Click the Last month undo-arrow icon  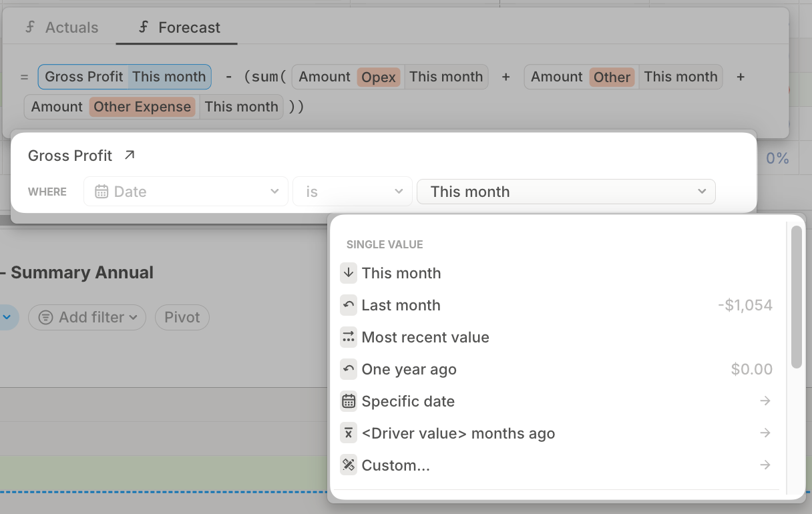tap(349, 305)
